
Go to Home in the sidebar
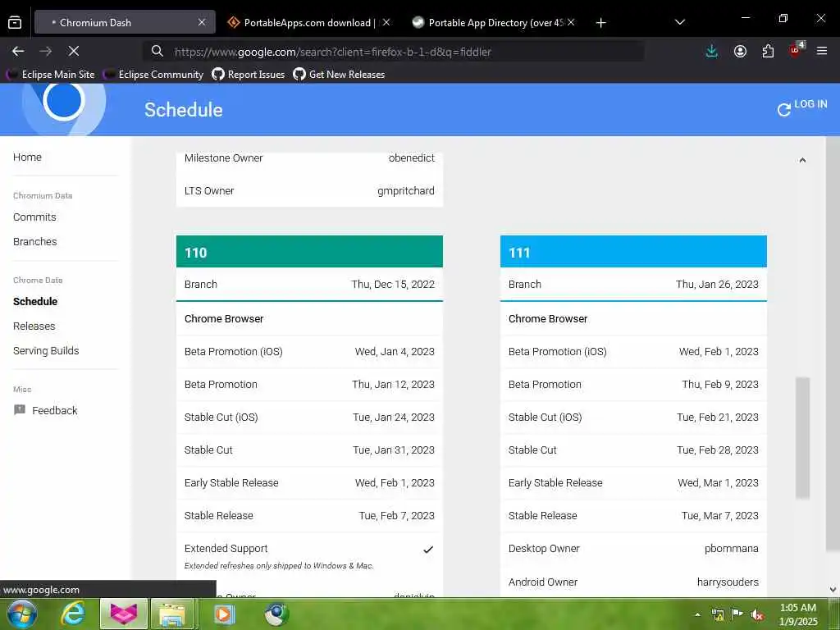coord(27,157)
